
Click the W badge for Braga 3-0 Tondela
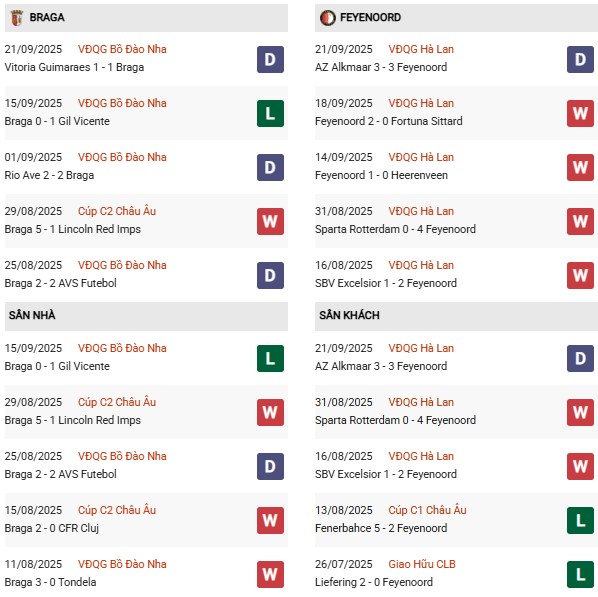tap(270, 574)
